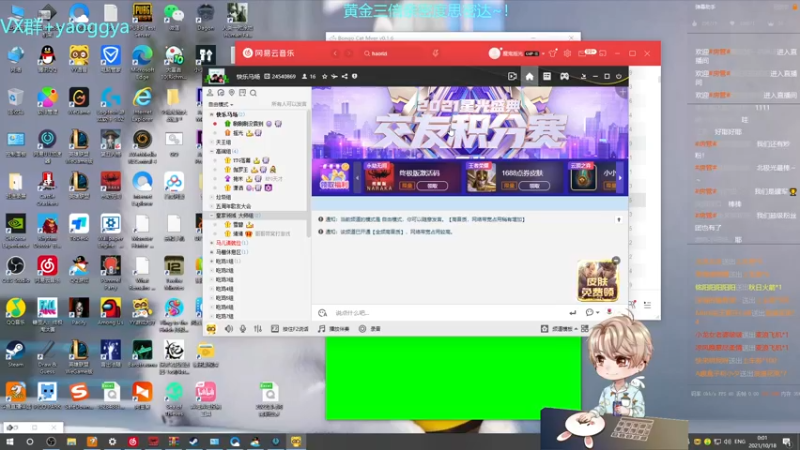
Task: Open settings gear in NetEase Music
Action: coord(567,53)
